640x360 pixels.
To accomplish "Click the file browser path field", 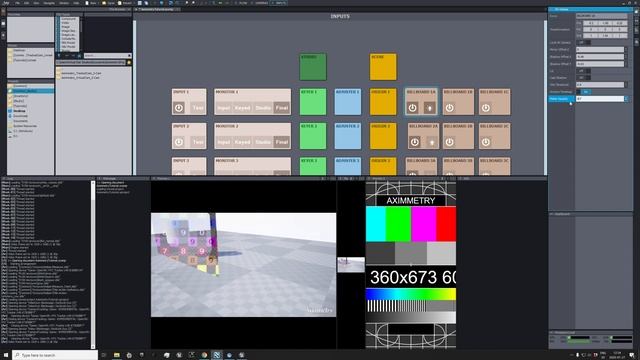I will click(91, 62).
